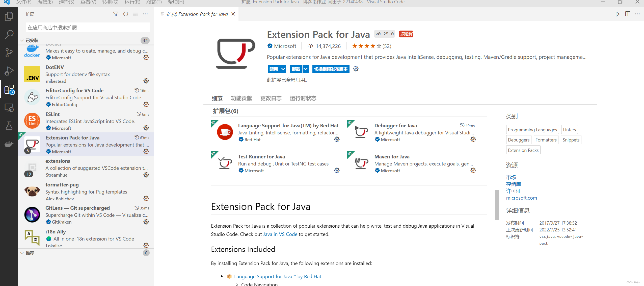Refresh the extensions list
The height and width of the screenshot is (286, 644).
click(125, 14)
